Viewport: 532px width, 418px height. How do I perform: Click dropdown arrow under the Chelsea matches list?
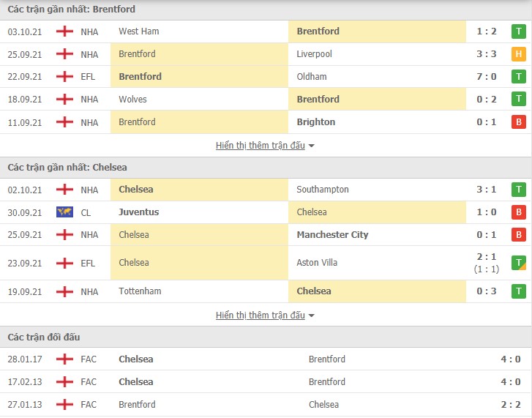coord(311,316)
